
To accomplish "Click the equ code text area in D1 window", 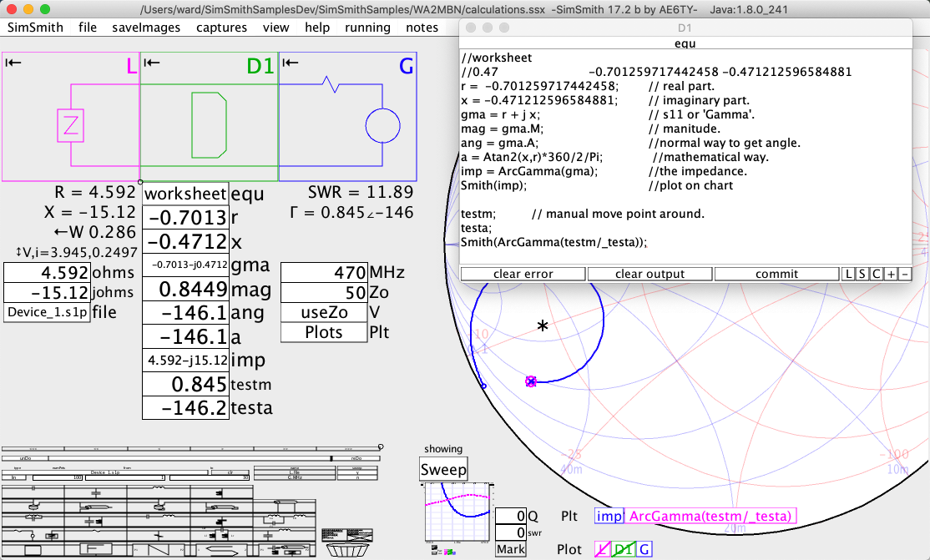I will 685,157.
